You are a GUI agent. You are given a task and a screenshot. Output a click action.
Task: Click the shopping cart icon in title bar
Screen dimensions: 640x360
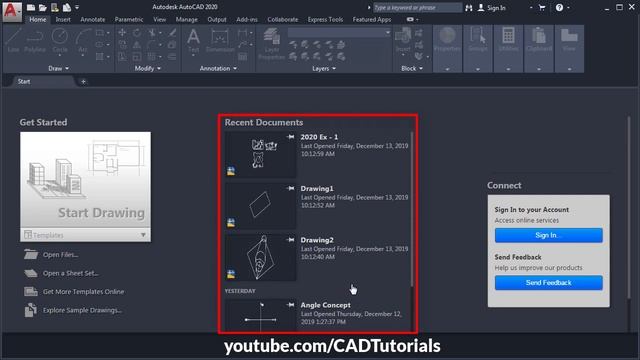pos(542,7)
